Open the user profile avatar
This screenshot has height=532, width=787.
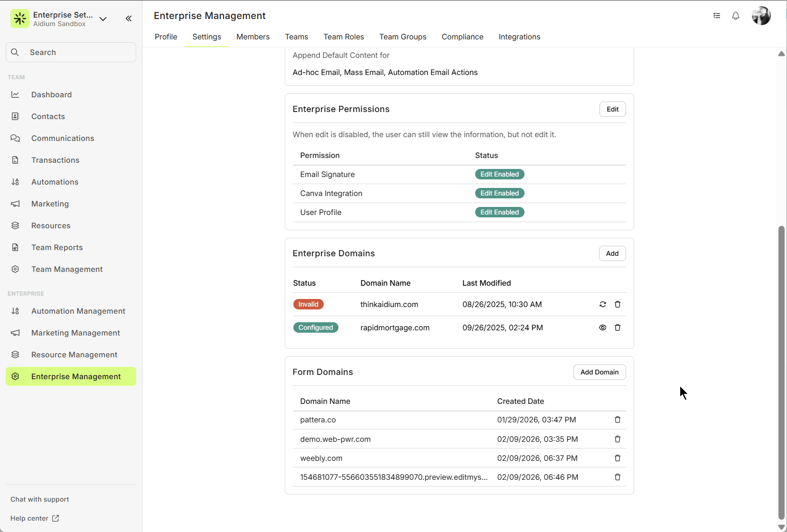click(x=761, y=16)
